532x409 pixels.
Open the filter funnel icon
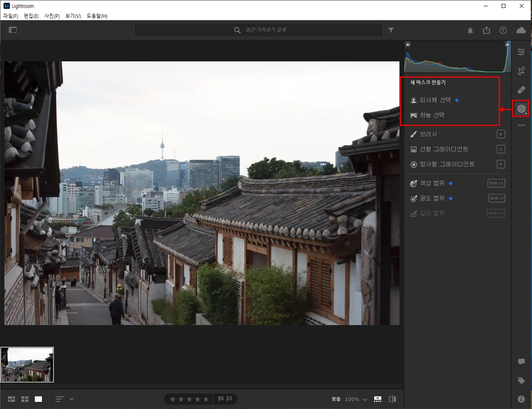[391, 30]
